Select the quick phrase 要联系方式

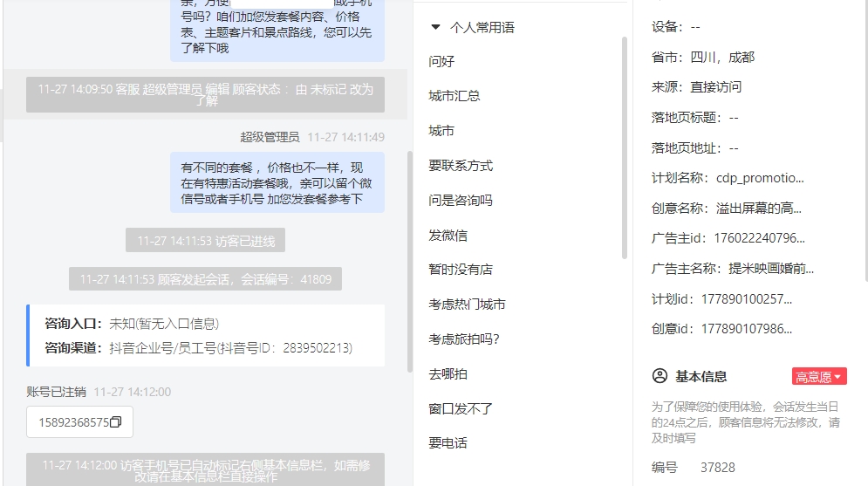(461, 166)
